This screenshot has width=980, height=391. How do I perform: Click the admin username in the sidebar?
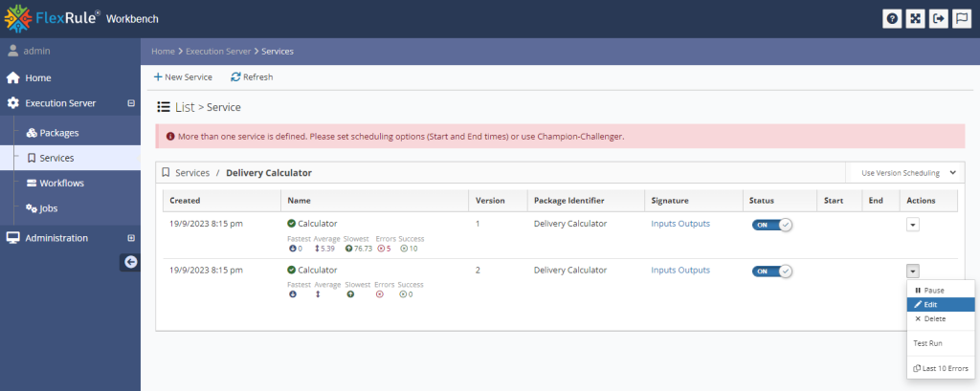coord(37,52)
